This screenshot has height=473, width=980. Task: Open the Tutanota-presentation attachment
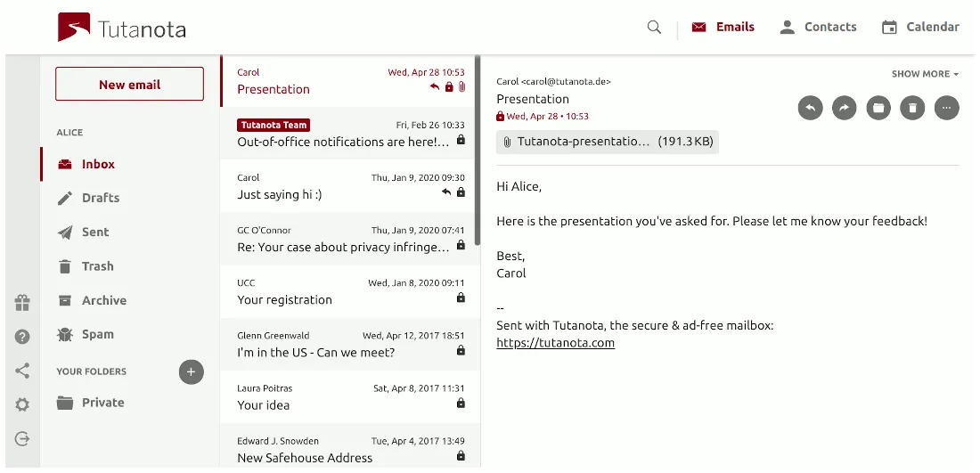608,142
